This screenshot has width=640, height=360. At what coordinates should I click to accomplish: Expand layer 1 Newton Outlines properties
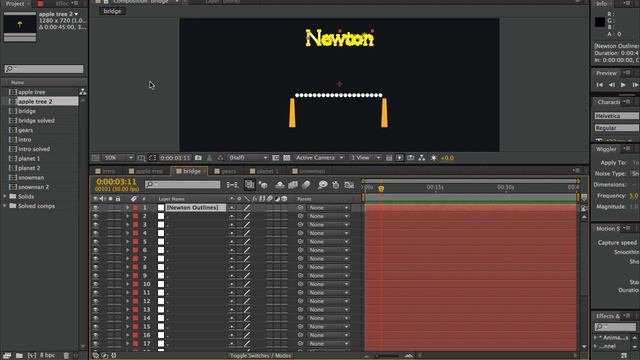(x=128, y=207)
